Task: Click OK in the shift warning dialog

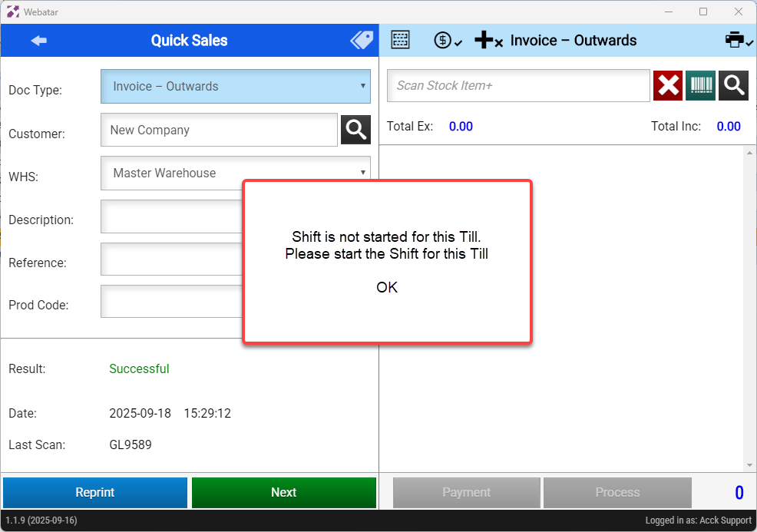Action: pyautogui.click(x=387, y=287)
